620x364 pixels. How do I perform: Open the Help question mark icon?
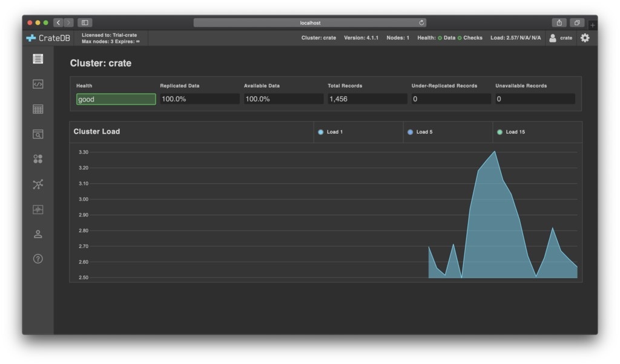coord(38,259)
